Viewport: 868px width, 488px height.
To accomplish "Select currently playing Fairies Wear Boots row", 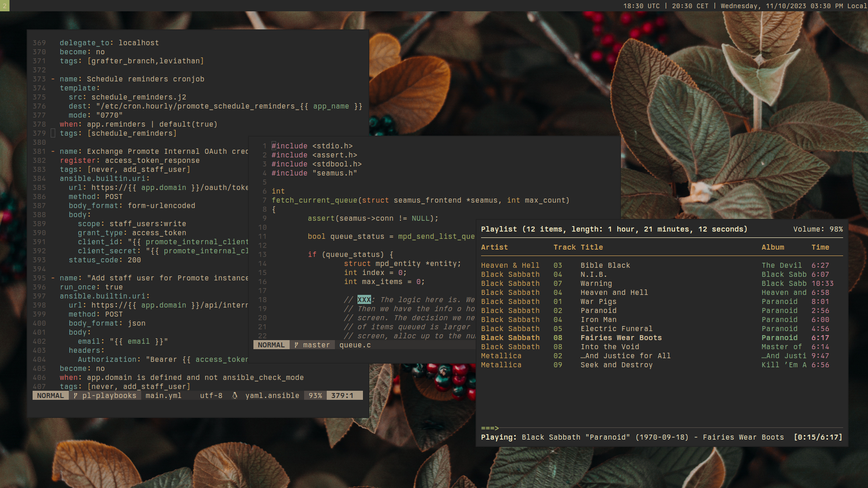I will point(662,338).
